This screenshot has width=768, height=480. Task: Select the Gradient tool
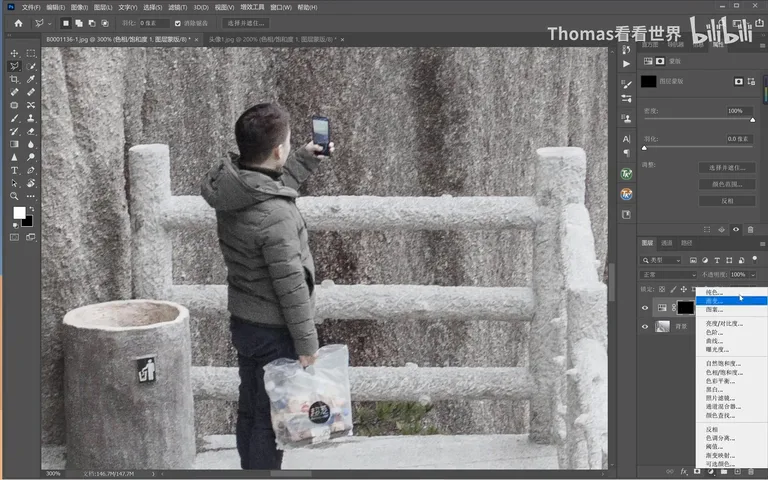tap(14, 144)
